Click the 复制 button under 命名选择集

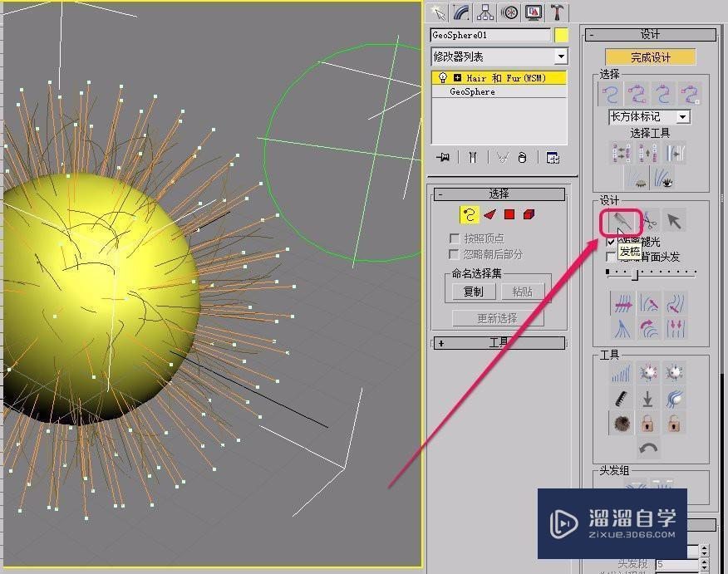(472, 292)
